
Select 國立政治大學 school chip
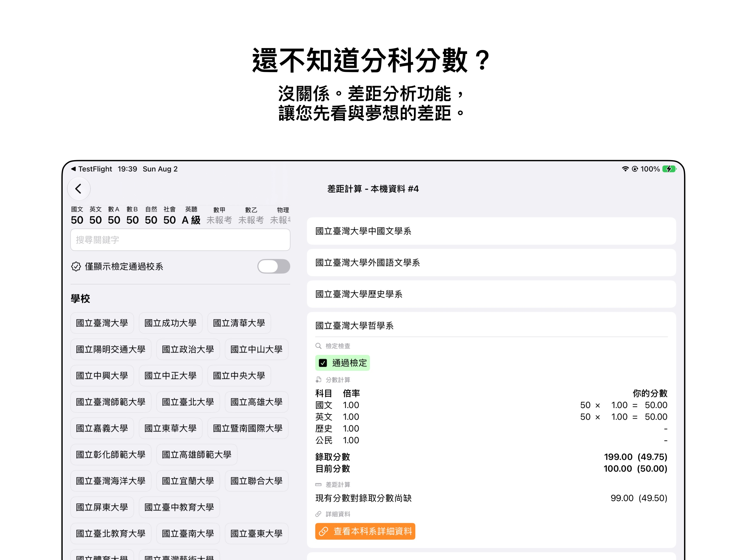click(x=188, y=349)
